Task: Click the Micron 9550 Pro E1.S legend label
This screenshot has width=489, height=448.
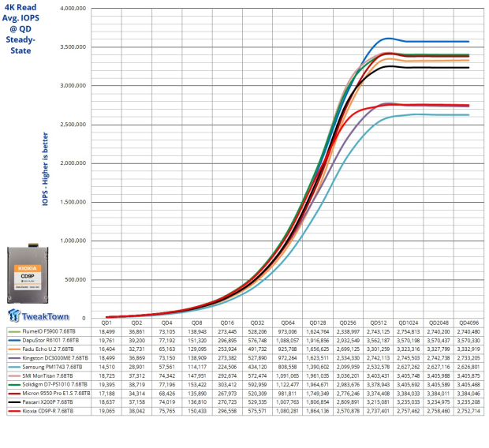Action: (x=56, y=394)
